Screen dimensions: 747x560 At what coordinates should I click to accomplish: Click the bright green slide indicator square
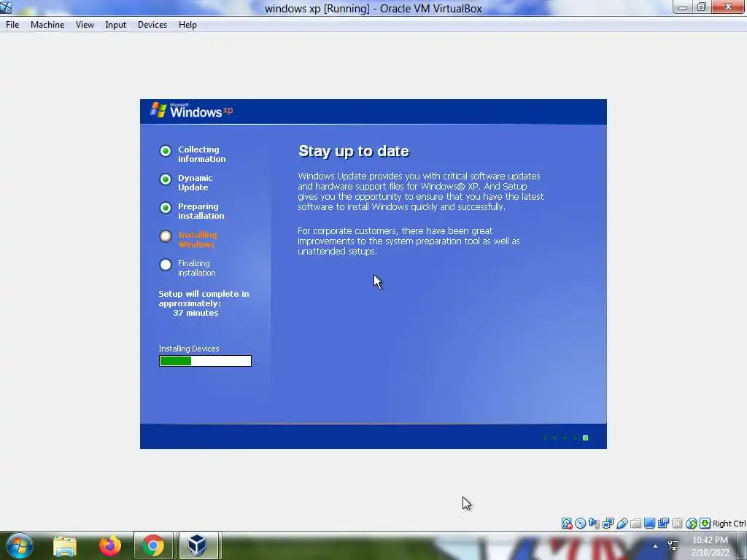pyautogui.click(x=586, y=437)
